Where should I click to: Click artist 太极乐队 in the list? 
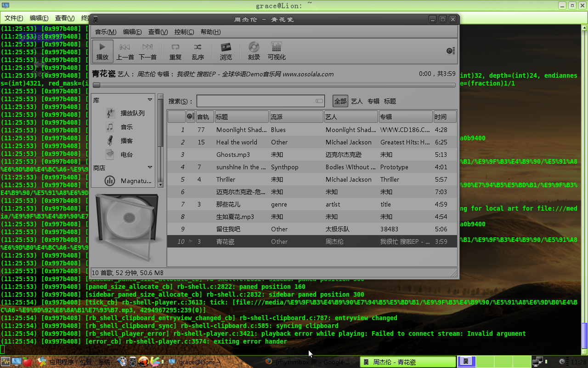[338, 229]
